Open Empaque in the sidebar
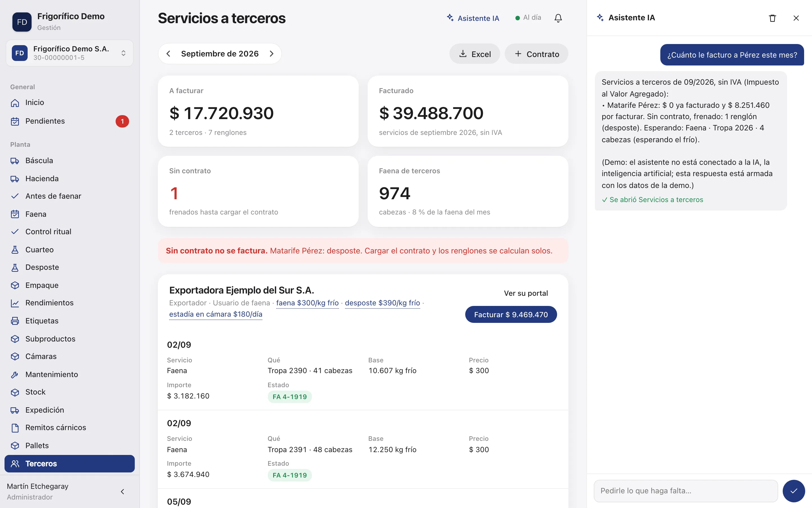This screenshot has height=508, width=812. (x=69, y=285)
